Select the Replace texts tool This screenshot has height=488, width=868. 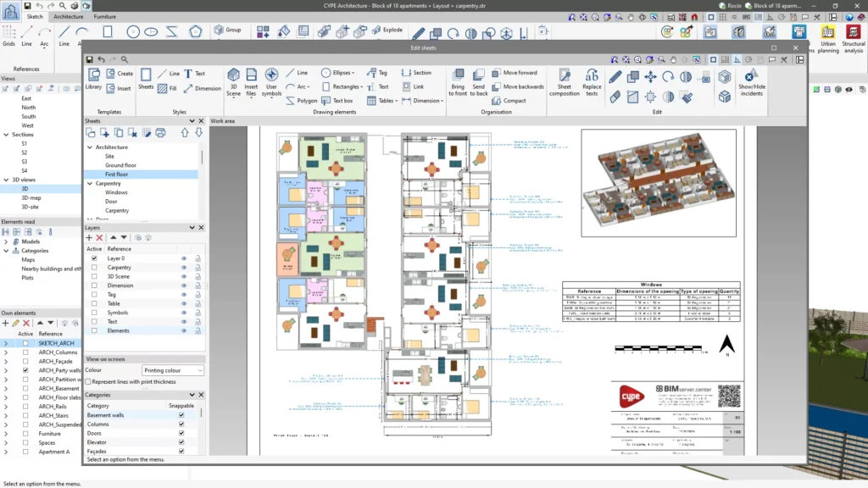point(592,80)
